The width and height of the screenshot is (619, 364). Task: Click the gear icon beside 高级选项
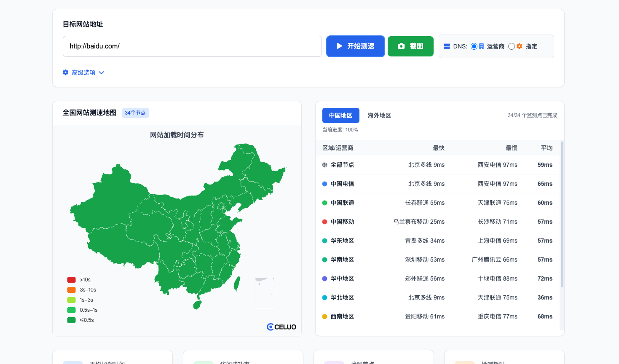66,72
